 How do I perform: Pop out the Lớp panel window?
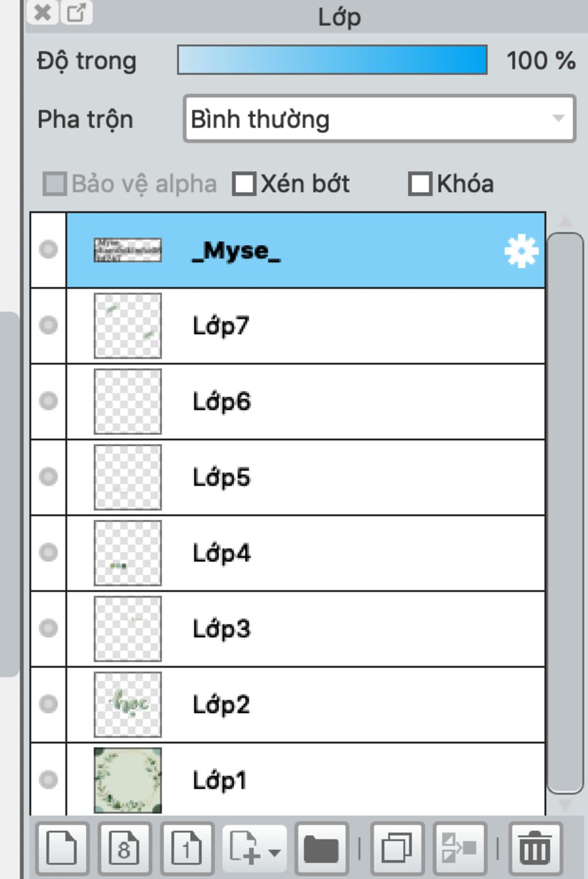pos(76,12)
